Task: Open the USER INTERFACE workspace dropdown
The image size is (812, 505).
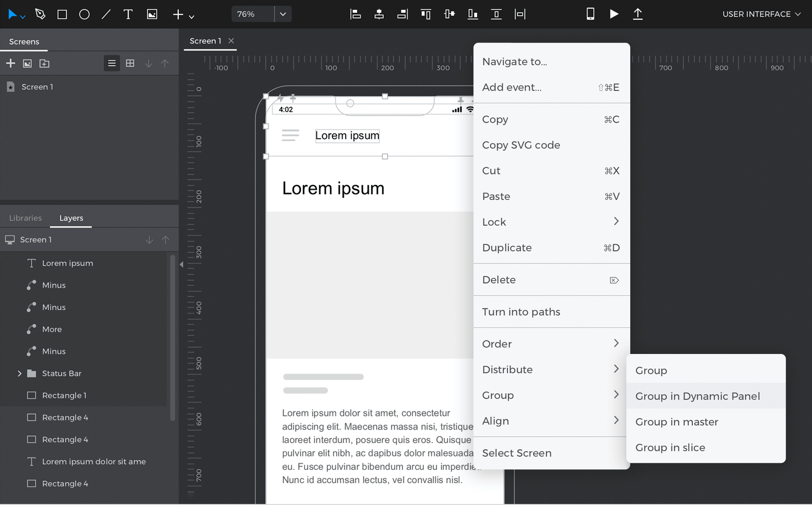Action: 761,14
